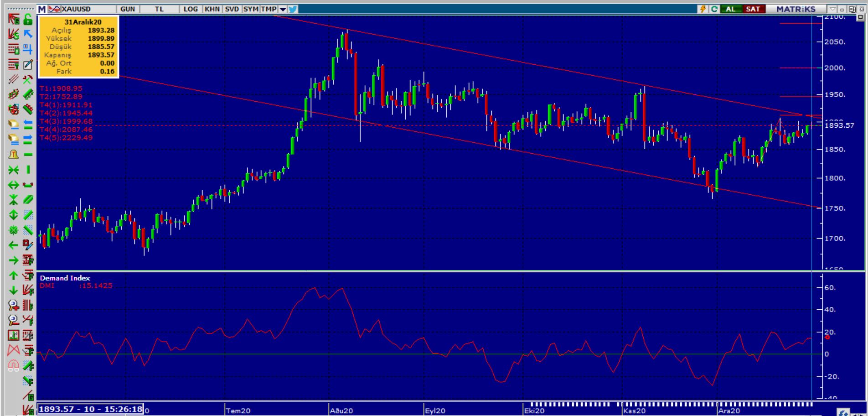
Task: Click status box reading 1893.57 - 10 - 15:26:18
Action: tap(90, 409)
